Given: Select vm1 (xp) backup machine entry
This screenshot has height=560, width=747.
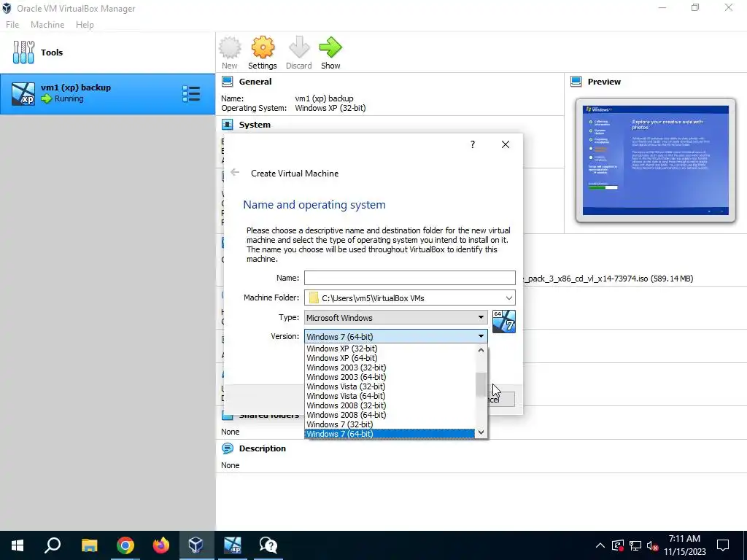Looking at the screenshot, I should (x=107, y=94).
